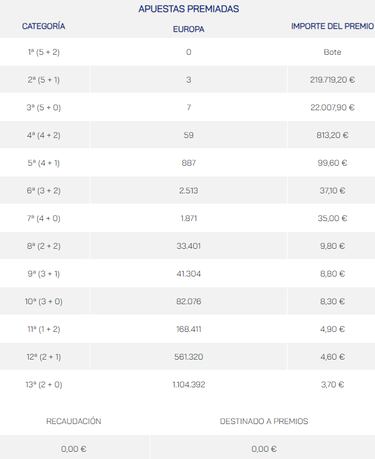Select the 4ª (4 + 2) category cell

point(44,135)
